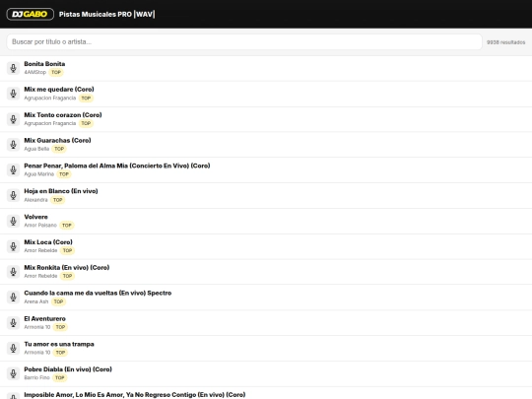Click the artist name Agua Bella
The width and height of the screenshot is (532, 399).
[x=36, y=149]
